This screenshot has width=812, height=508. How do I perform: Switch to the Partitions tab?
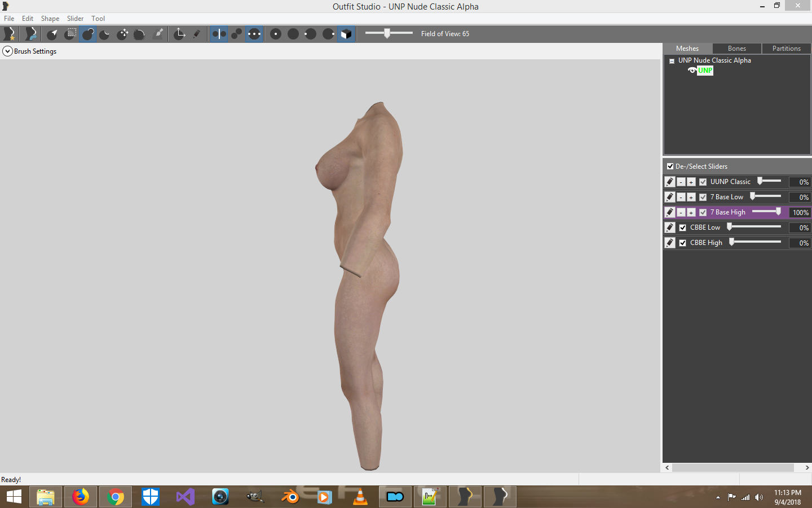click(787, 49)
